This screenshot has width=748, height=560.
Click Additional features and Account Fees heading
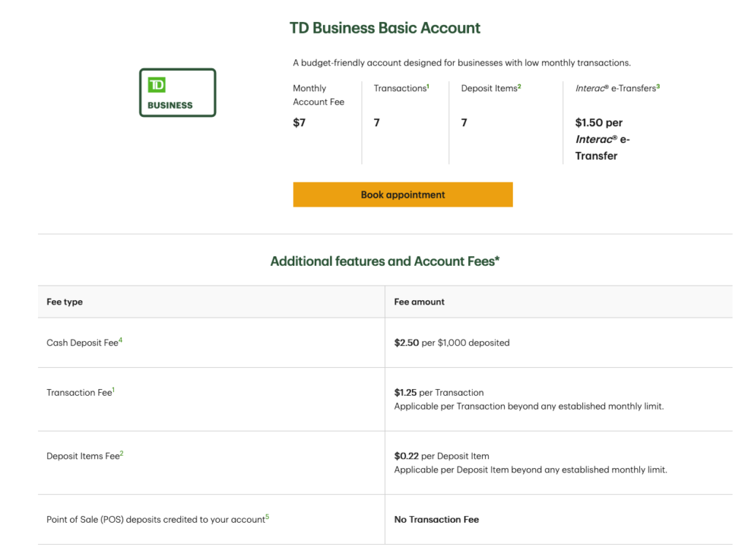[385, 261]
